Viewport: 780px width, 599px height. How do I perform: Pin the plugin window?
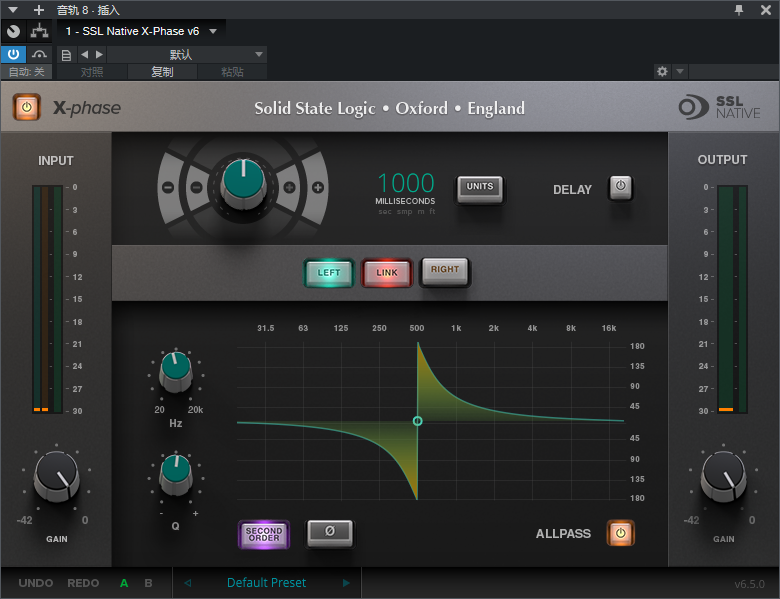coord(739,9)
